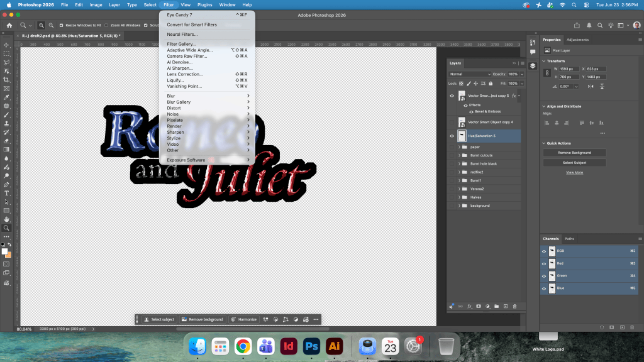644x362 pixels.
Task: Click the View More link
Action: click(574, 173)
